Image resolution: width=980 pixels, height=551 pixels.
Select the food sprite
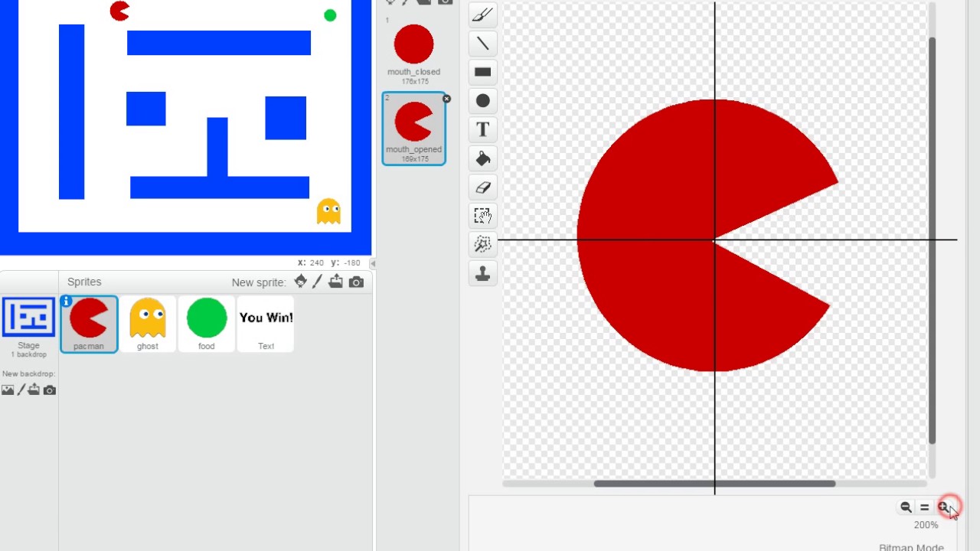point(207,324)
